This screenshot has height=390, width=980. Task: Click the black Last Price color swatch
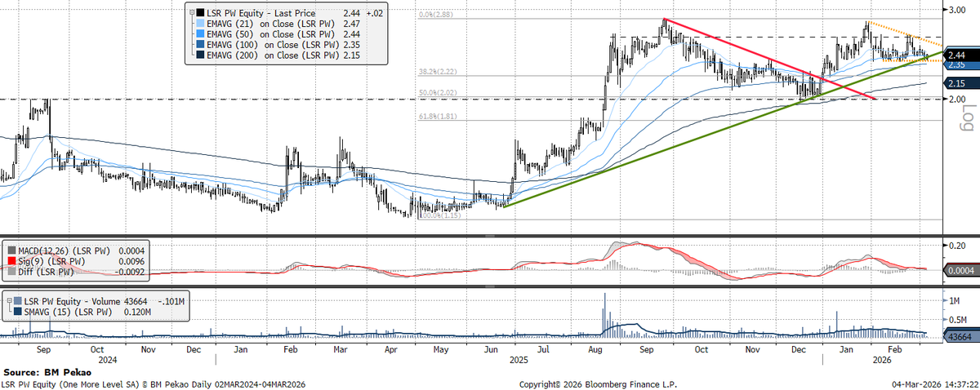click(201, 13)
